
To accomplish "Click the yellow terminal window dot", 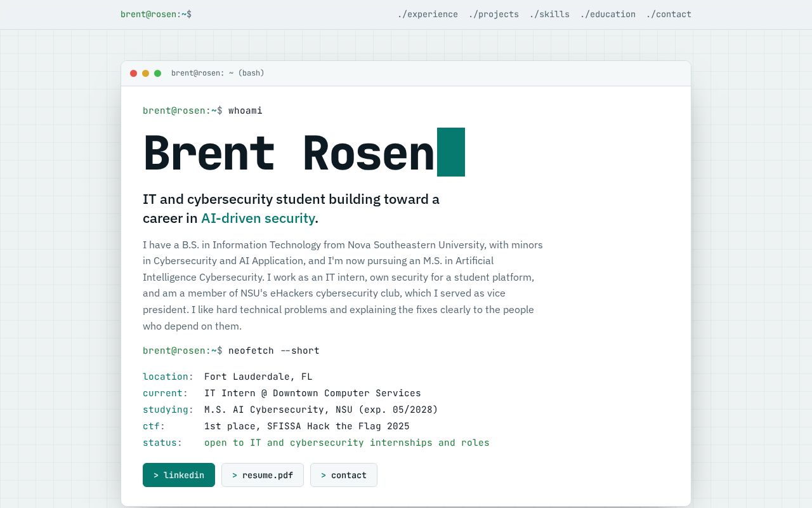I will (145, 73).
